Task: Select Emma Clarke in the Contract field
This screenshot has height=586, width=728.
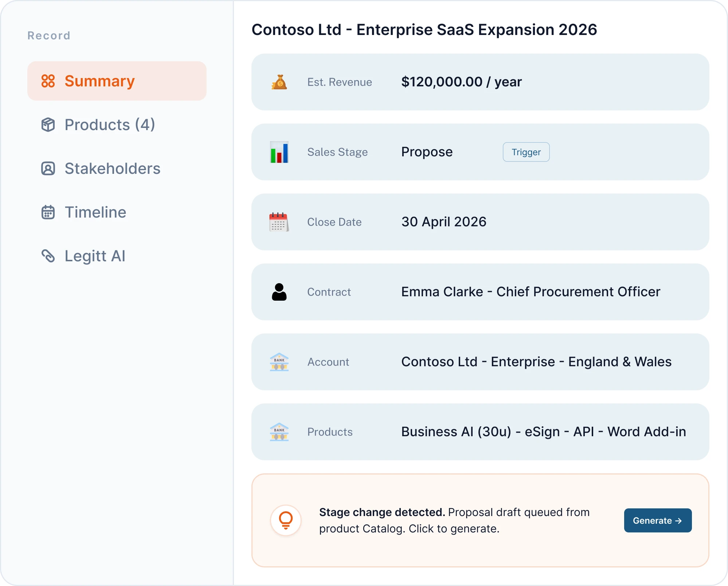Action: pyautogui.click(x=530, y=292)
